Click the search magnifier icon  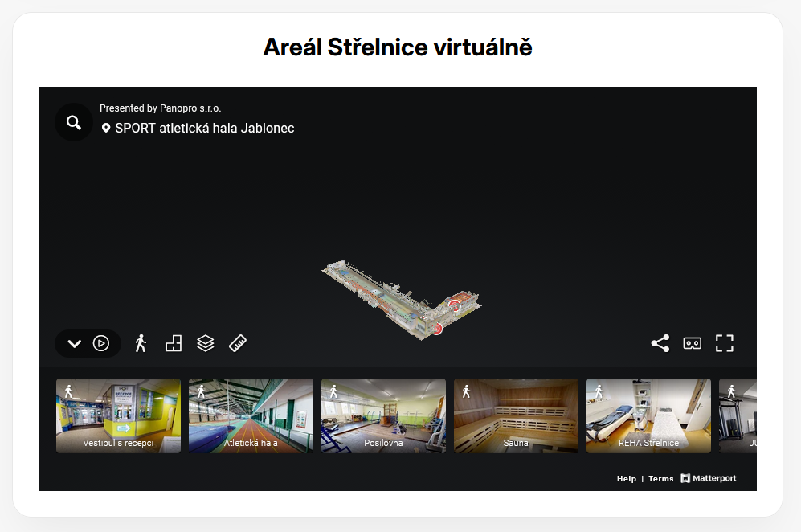tap(74, 122)
